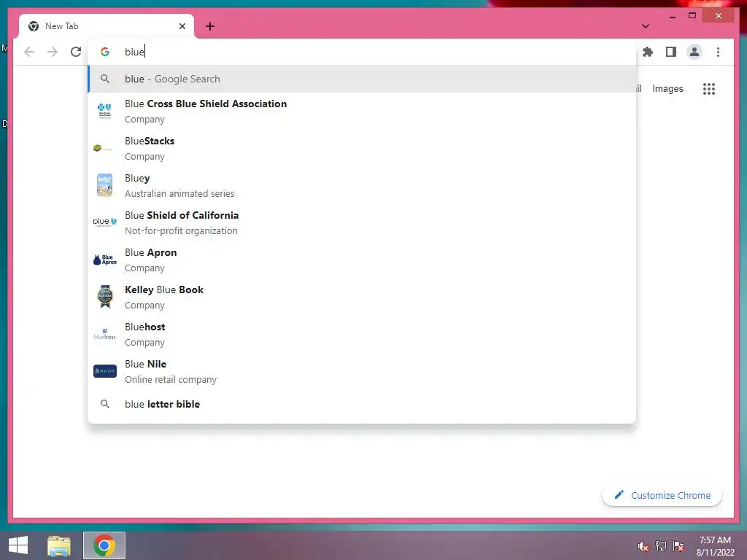Click the forward navigation arrow

(x=53, y=52)
